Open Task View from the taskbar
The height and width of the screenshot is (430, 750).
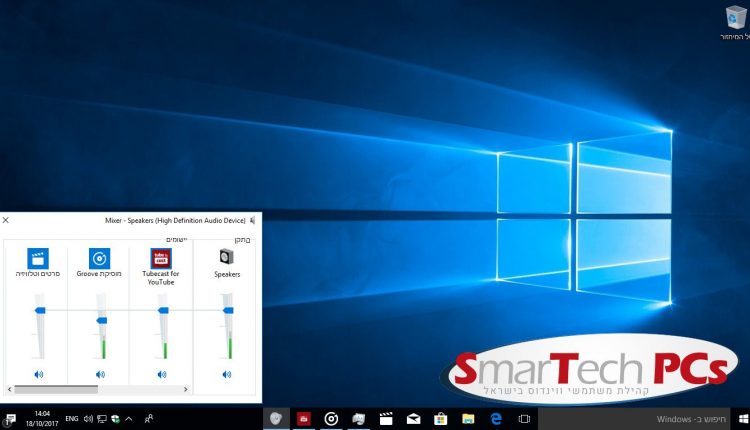pyautogui.click(x=524, y=419)
